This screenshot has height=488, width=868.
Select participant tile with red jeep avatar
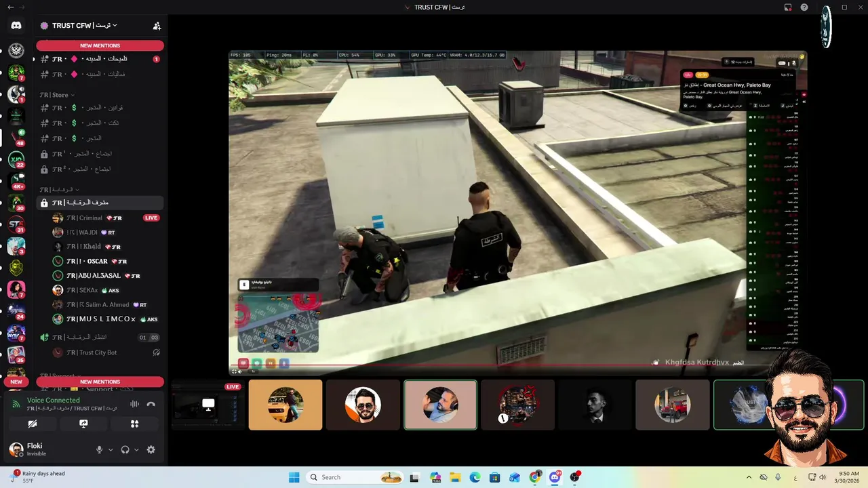coord(672,405)
